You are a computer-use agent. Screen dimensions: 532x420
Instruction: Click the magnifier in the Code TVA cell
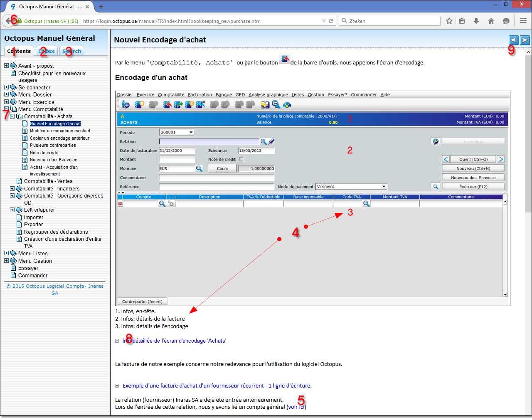coord(366,204)
